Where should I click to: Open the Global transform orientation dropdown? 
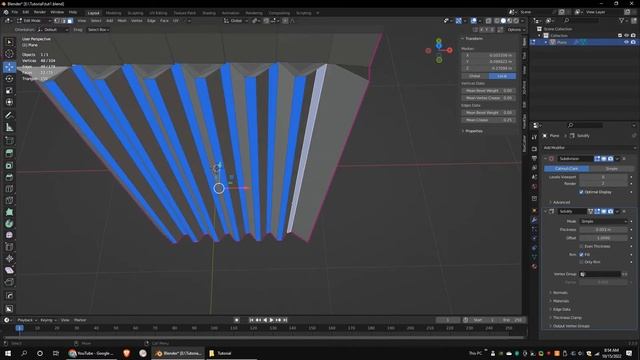(236, 20)
